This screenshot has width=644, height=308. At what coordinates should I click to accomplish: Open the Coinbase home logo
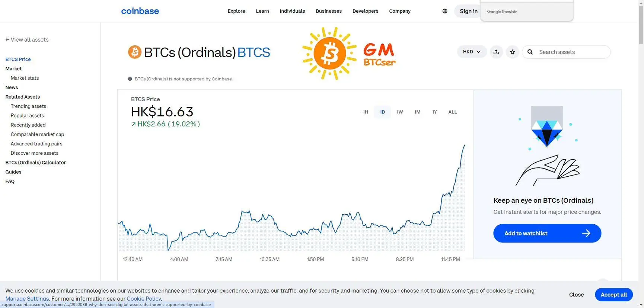pyautogui.click(x=140, y=11)
